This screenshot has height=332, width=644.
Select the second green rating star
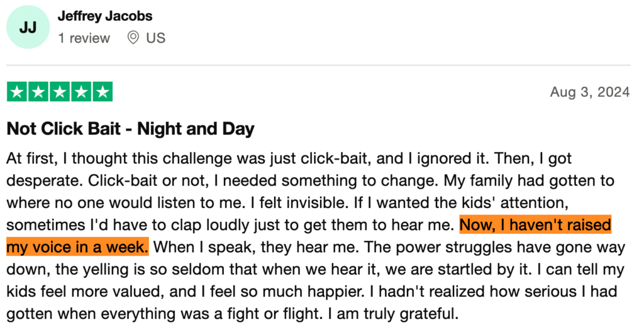[x=38, y=92]
